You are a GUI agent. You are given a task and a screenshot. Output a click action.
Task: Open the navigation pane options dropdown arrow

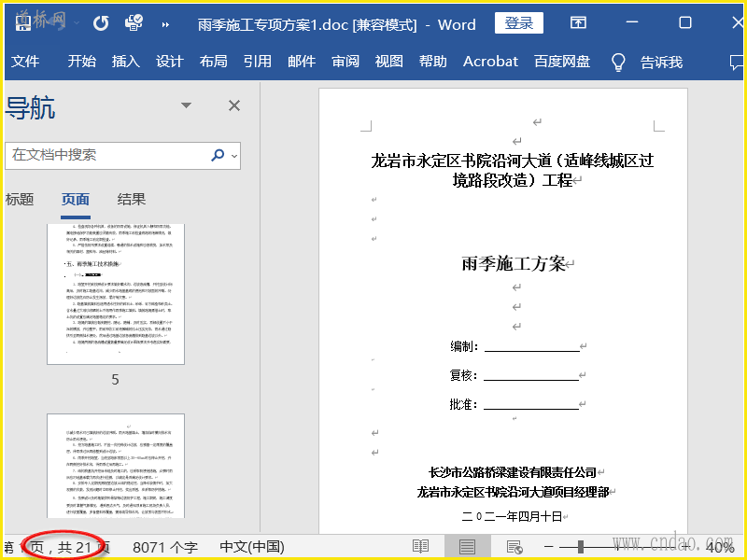pyautogui.click(x=186, y=105)
